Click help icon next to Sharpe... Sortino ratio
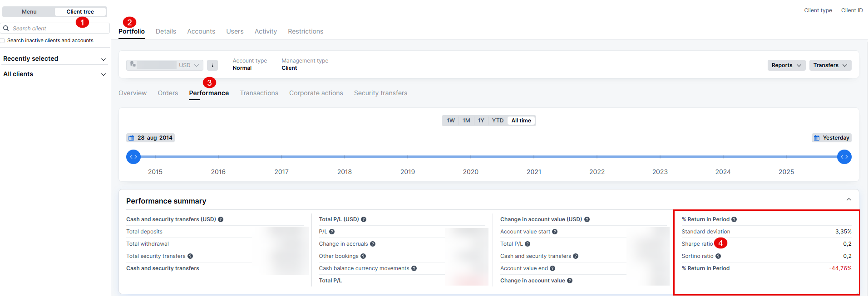Image resolution: width=868 pixels, height=296 pixels. 718,256
